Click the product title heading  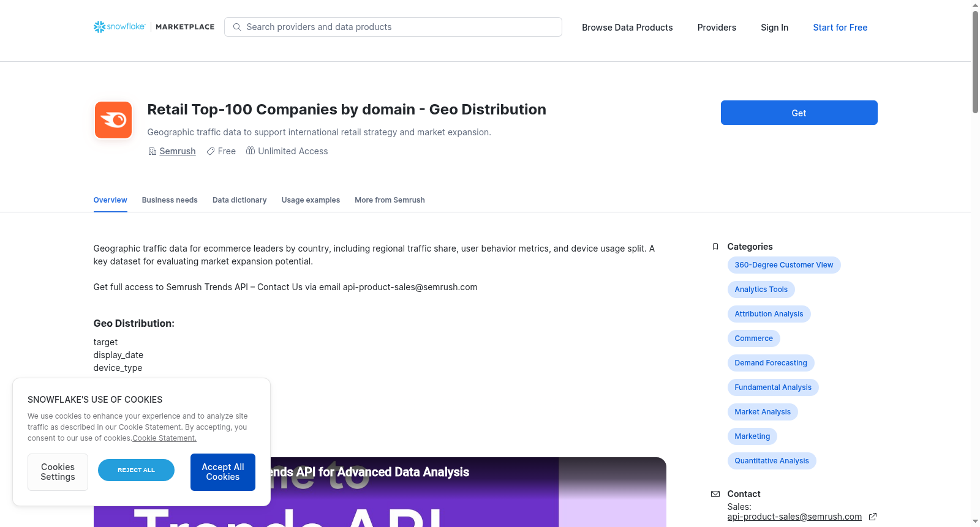pos(347,110)
